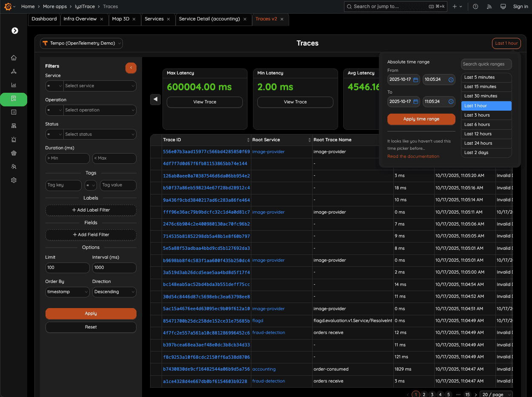The image size is (532, 397).
Task: Click the Apply time range button
Action: [421, 119]
